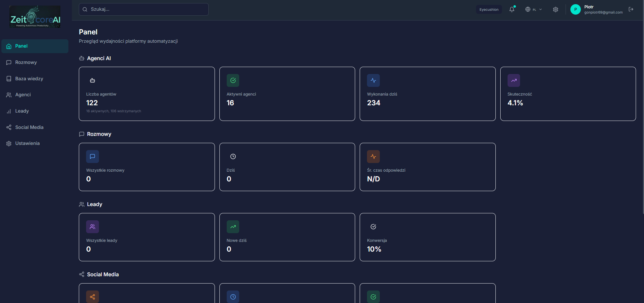Click the users icon in Wszystkie leady card
The height and width of the screenshot is (303, 644).
(x=92, y=227)
